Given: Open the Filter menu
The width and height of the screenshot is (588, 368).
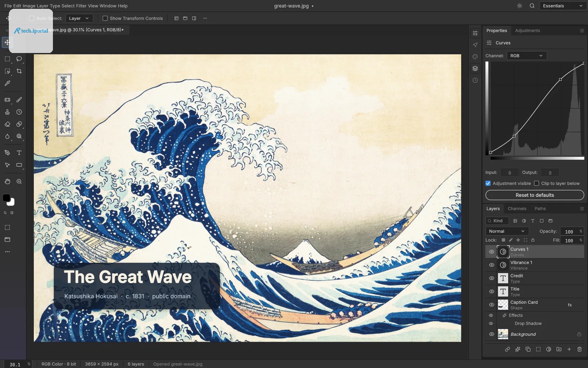Looking at the screenshot, I should click(81, 6).
